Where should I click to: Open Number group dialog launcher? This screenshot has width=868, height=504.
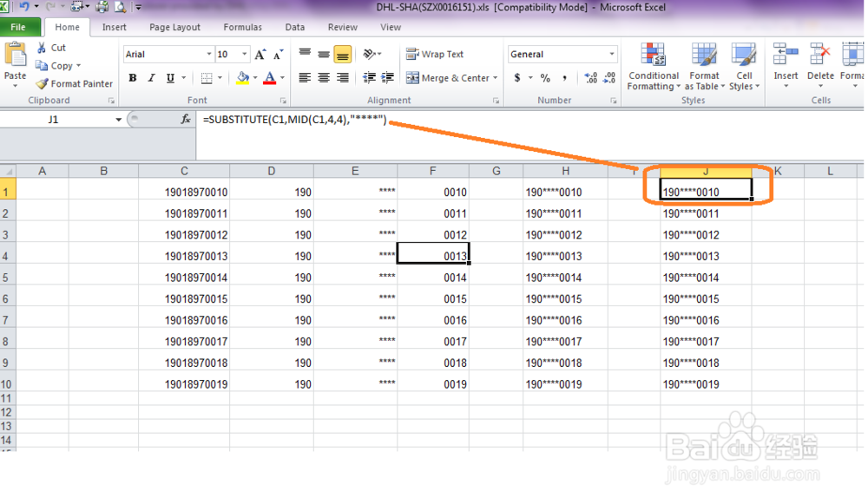(x=614, y=101)
